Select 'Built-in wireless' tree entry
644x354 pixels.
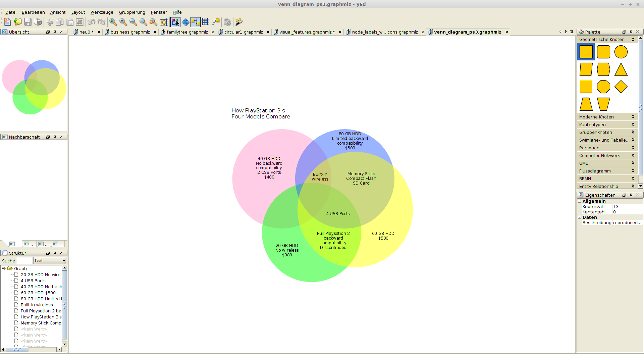pyautogui.click(x=37, y=305)
